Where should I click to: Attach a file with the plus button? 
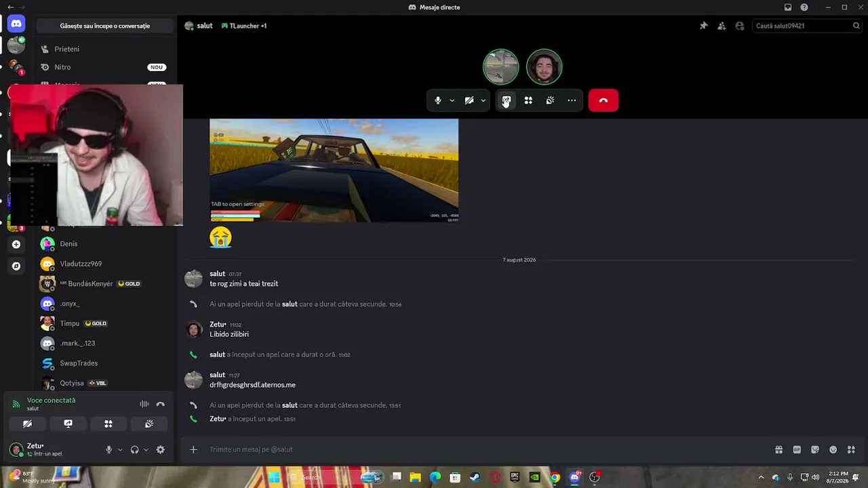point(193,449)
